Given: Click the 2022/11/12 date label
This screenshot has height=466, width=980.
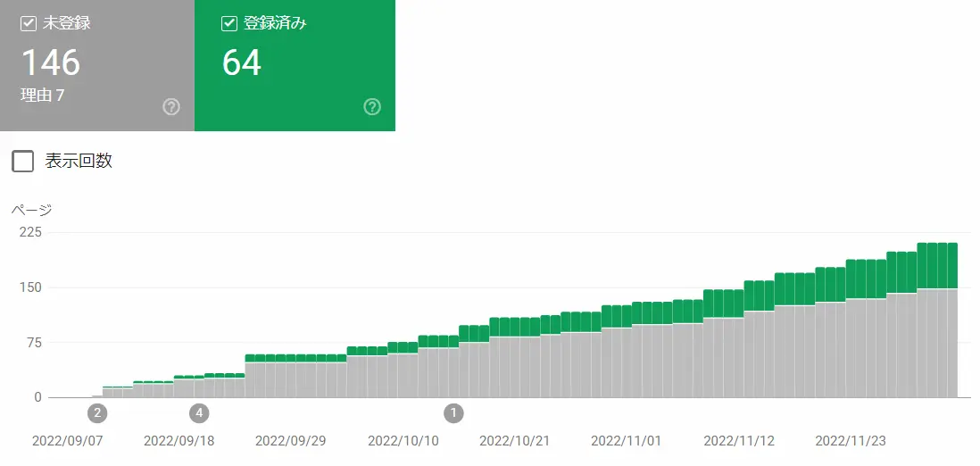Looking at the screenshot, I should [x=739, y=441].
